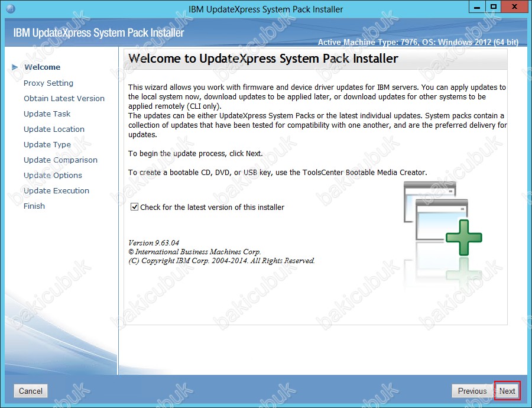Viewport: 532px width, 408px height.
Task: Click the 'Welcome to UpdateXpress System Pack Installer' heading
Action: 263,59
